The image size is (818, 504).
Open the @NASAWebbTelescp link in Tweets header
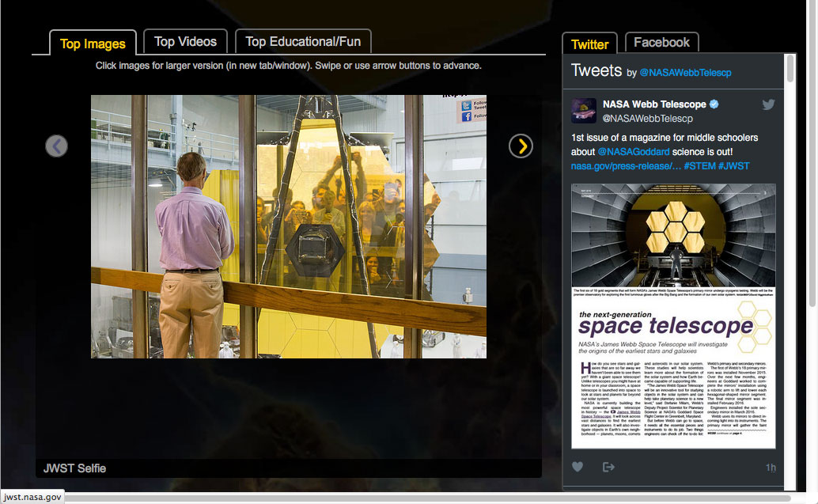point(686,73)
